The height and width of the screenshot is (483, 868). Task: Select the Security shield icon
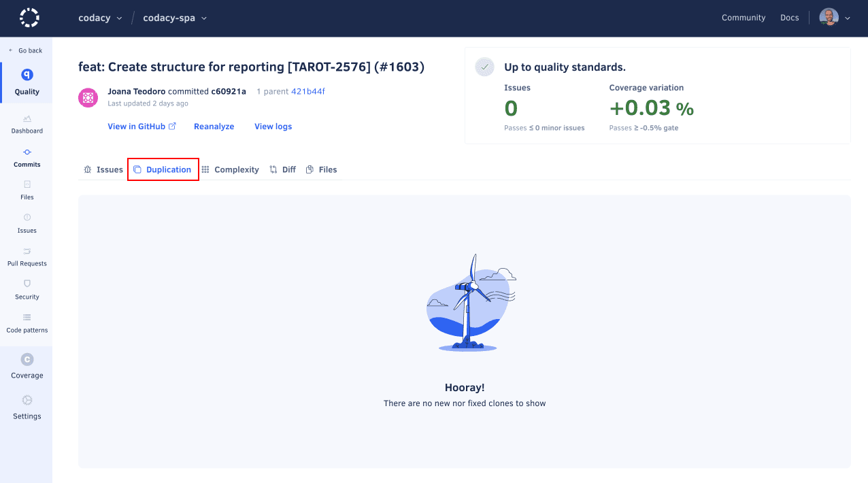[x=27, y=290]
